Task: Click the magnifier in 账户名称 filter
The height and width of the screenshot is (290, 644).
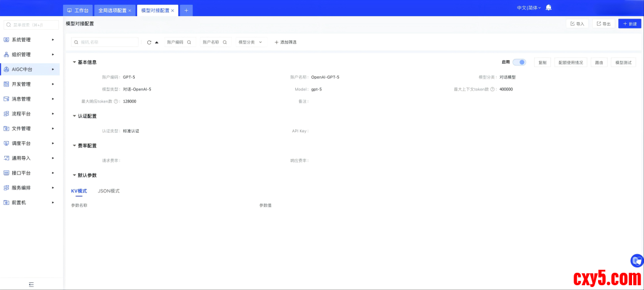Action: point(225,42)
